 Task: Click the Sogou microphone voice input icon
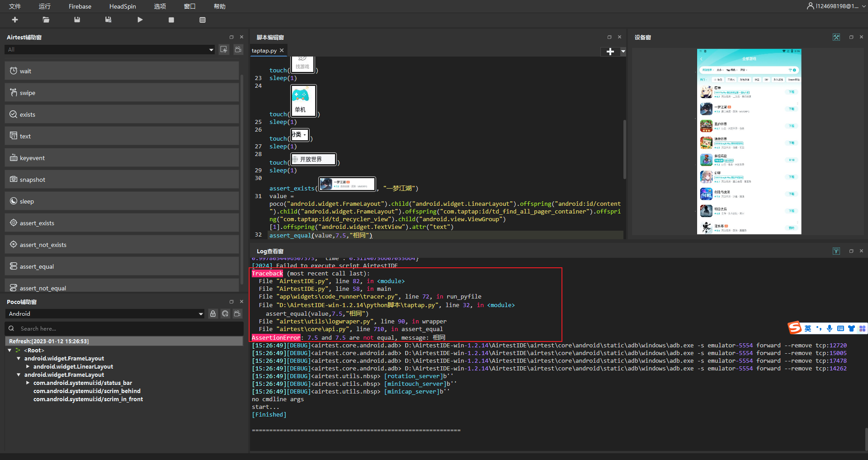[830, 328]
